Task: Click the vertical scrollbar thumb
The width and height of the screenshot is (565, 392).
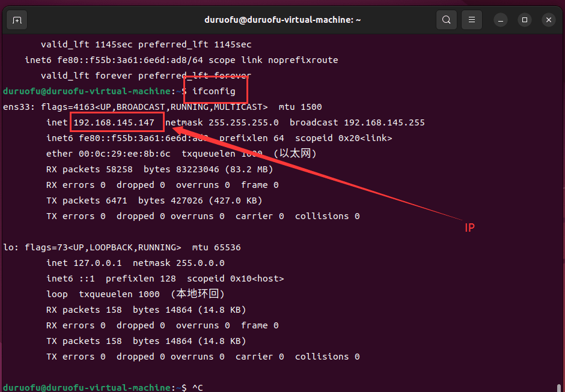Action: point(560,387)
